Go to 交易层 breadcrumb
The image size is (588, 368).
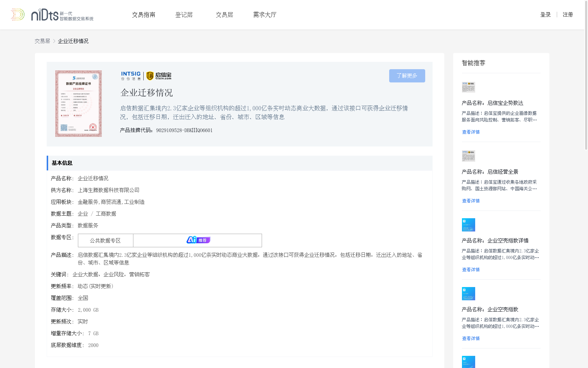click(42, 41)
